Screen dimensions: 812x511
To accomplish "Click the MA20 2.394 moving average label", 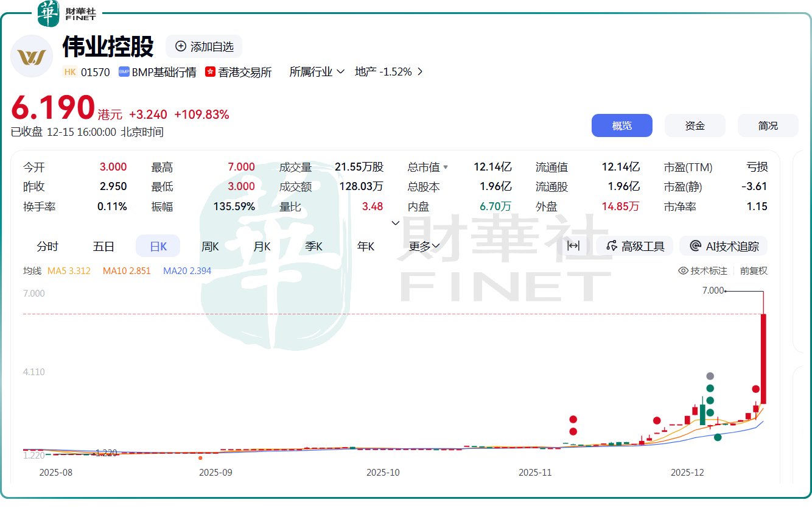I will point(187,270).
